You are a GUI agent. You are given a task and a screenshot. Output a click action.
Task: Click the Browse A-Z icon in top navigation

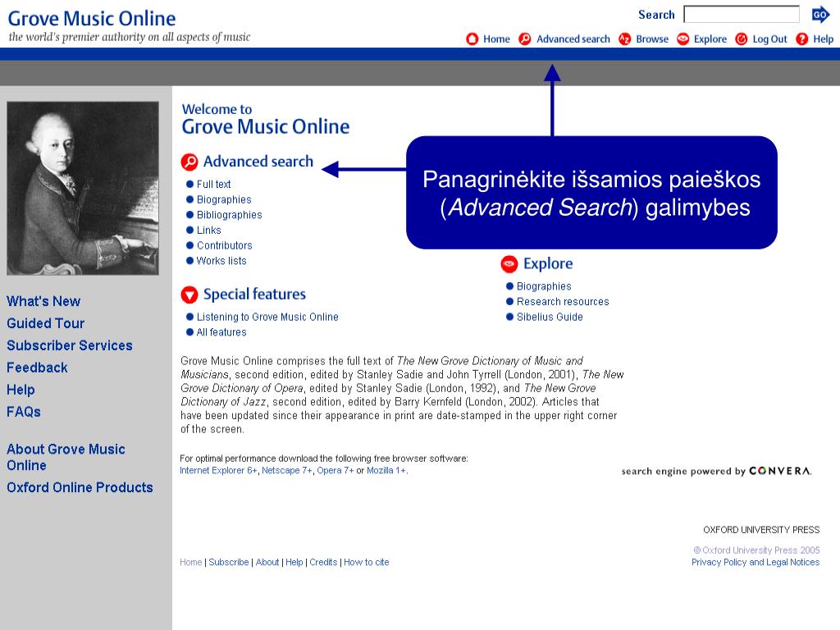[x=624, y=39]
